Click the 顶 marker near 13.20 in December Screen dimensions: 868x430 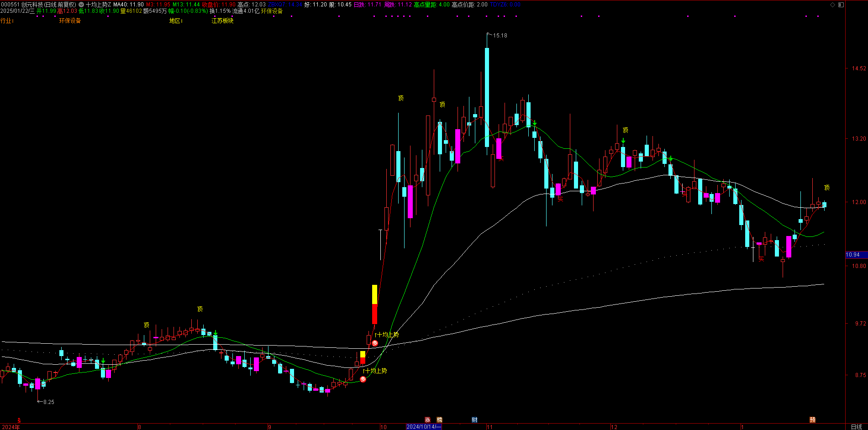point(626,130)
